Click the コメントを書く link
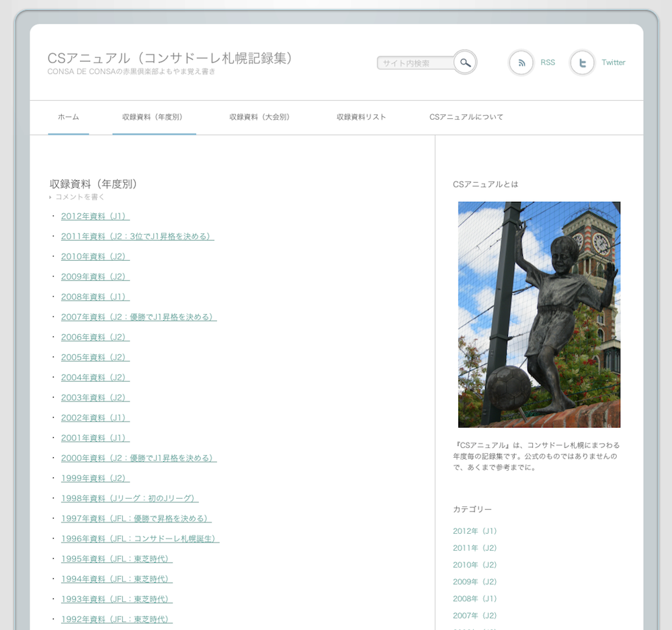Viewport: 672px width, 630px height. pos(79,197)
